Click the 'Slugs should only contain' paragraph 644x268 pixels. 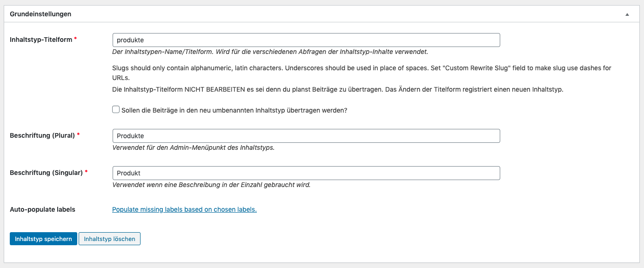(362, 73)
